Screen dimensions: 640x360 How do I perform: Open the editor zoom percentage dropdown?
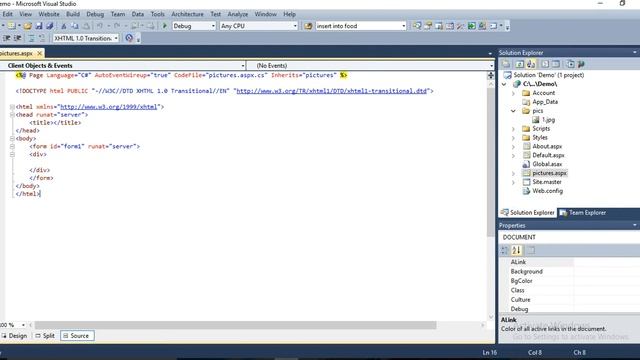(x=23, y=325)
